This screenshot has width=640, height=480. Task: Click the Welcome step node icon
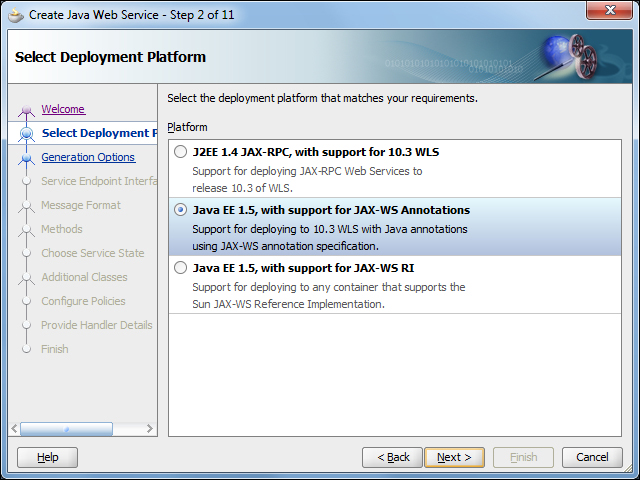(26, 110)
